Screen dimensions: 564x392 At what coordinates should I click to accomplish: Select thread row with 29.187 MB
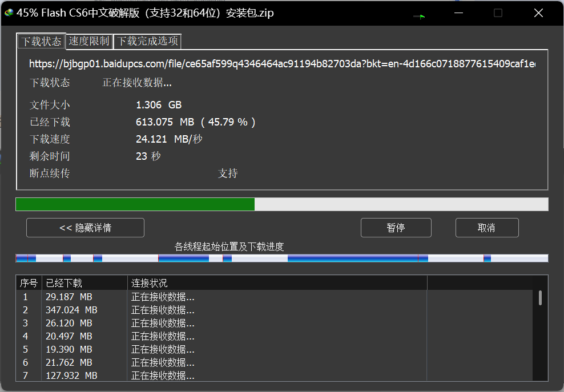point(275,297)
